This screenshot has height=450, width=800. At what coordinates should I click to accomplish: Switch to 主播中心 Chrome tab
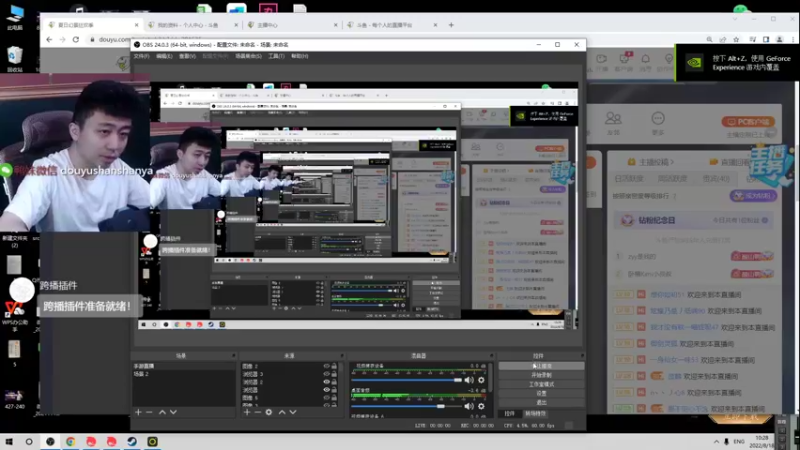pyautogui.click(x=292, y=24)
